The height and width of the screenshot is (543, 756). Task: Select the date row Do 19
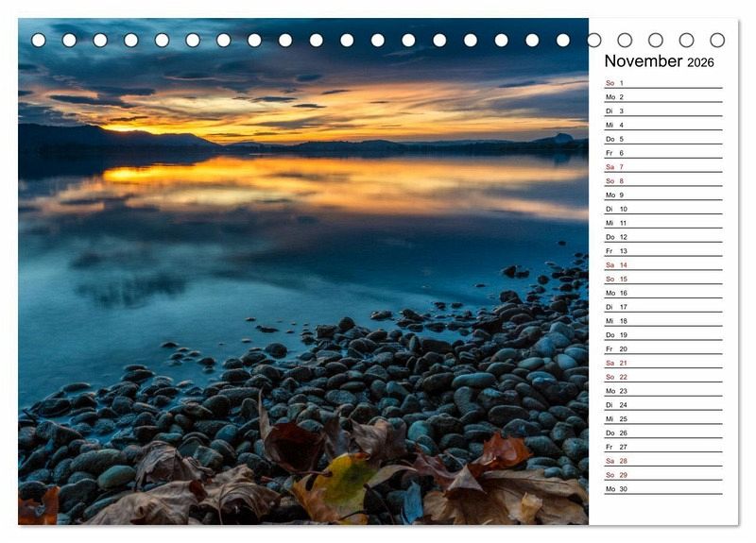[x=663, y=334]
